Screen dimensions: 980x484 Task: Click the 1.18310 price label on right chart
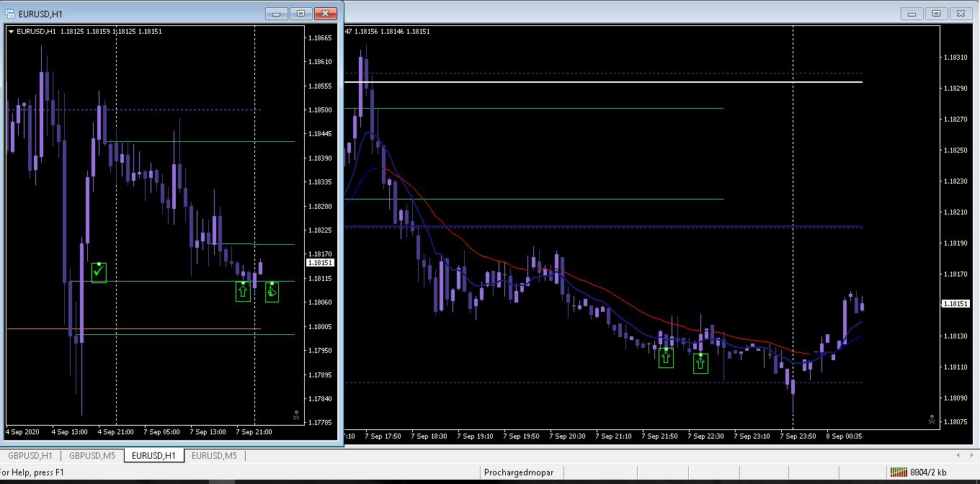click(955, 57)
